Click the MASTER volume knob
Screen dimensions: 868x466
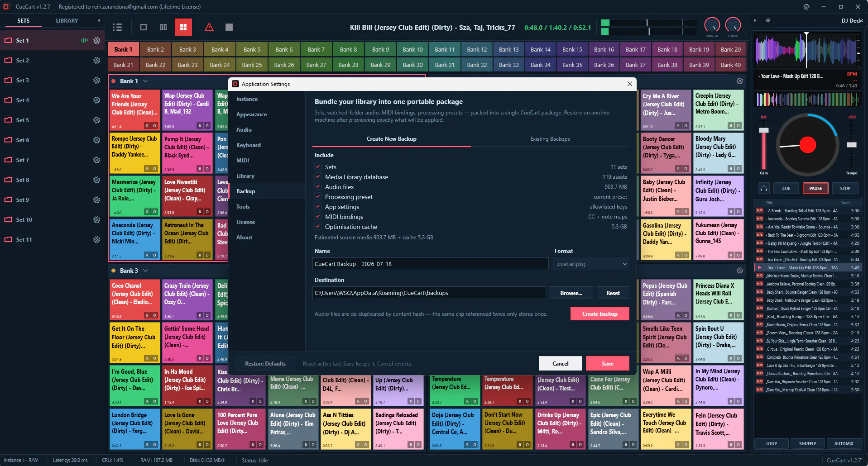712,25
